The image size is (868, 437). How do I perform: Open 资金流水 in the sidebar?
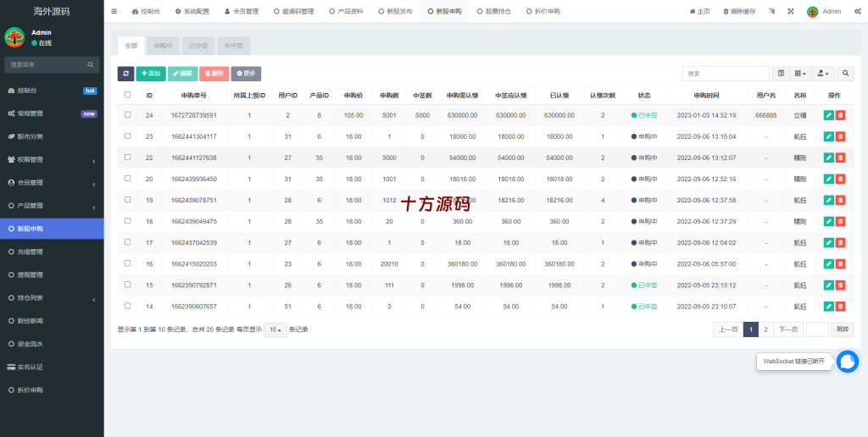pyautogui.click(x=52, y=344)
